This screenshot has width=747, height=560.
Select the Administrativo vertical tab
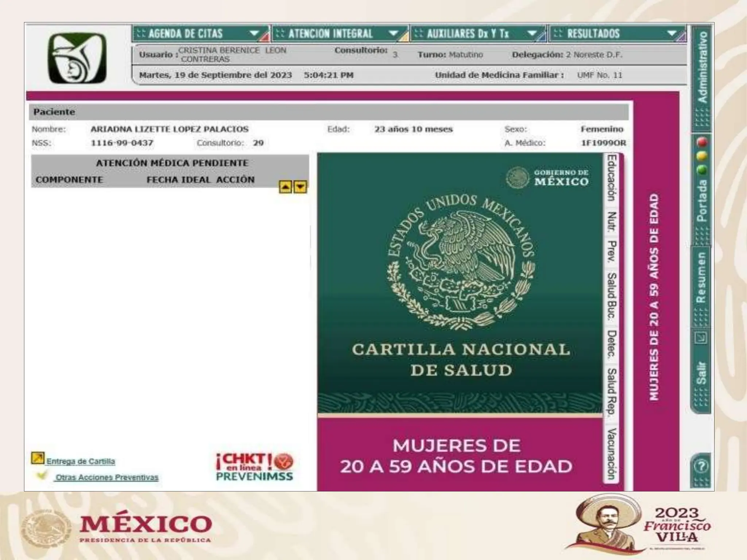click(702, 67)
